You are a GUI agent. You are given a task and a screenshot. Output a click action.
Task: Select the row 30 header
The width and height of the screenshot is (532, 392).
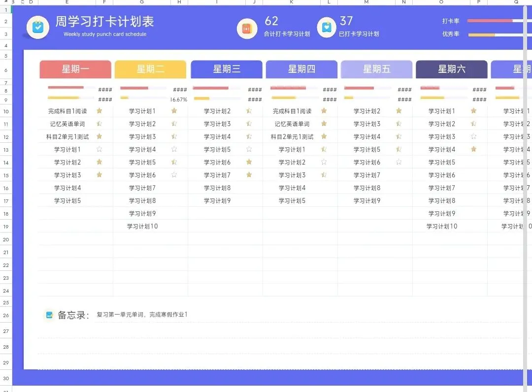(x=6, y=378)
